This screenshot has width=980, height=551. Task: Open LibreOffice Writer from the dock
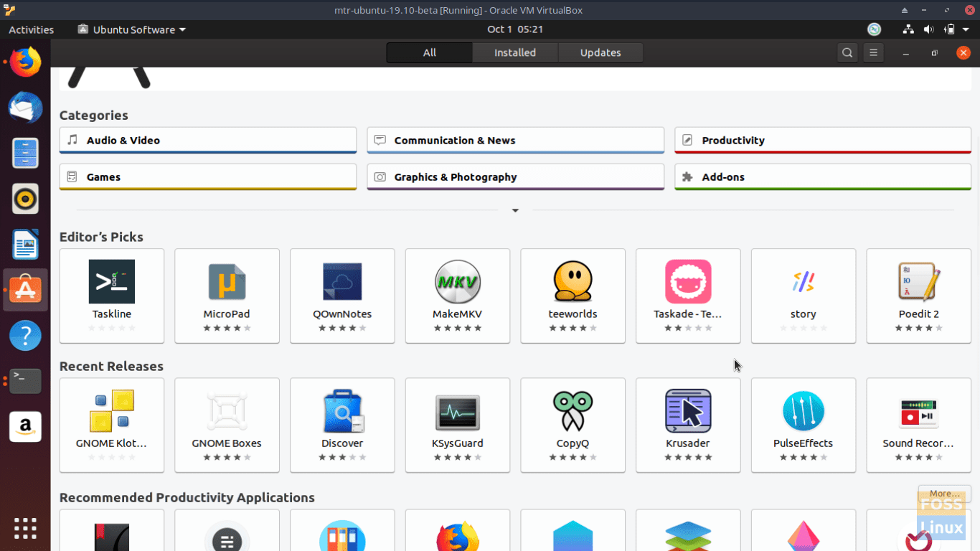tap(25, 245)
